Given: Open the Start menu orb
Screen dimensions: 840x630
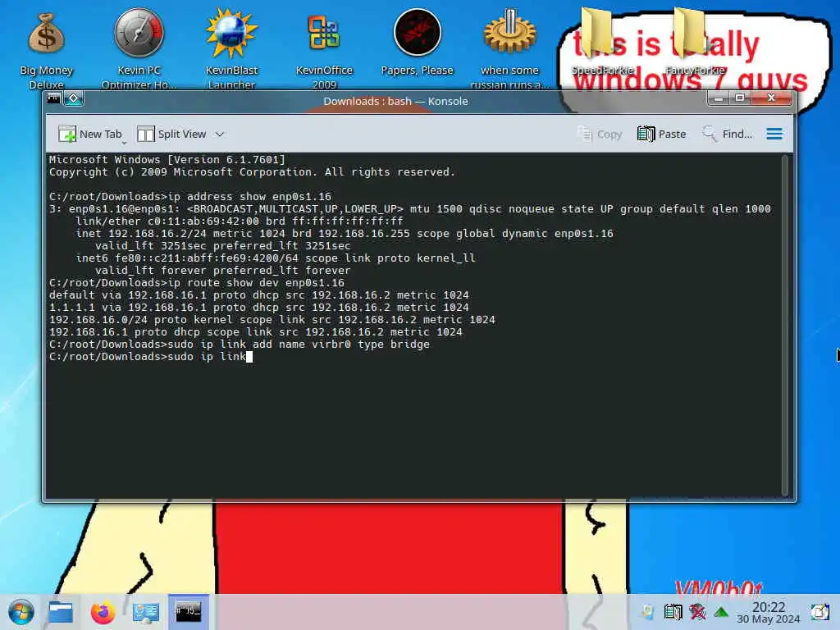Looking at the screenshot, I should click(21, 612).
